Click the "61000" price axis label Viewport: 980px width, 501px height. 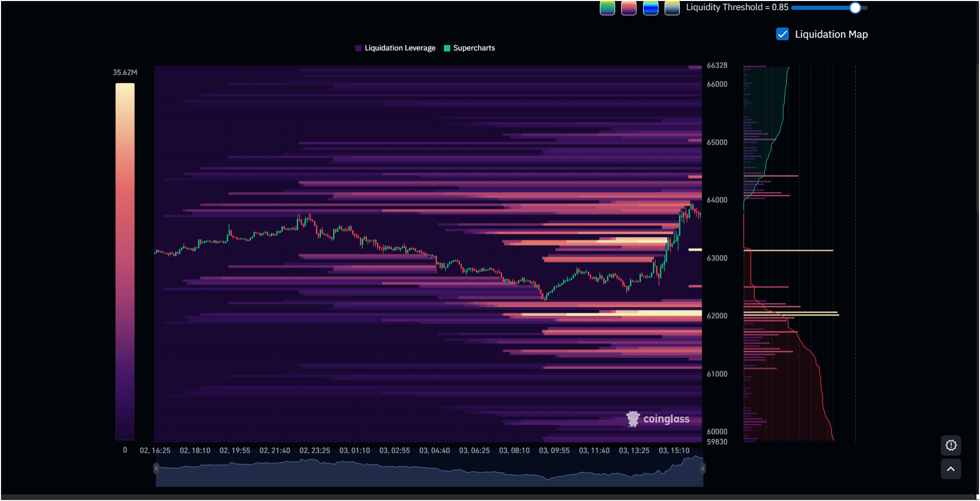[x=717, y=374]
